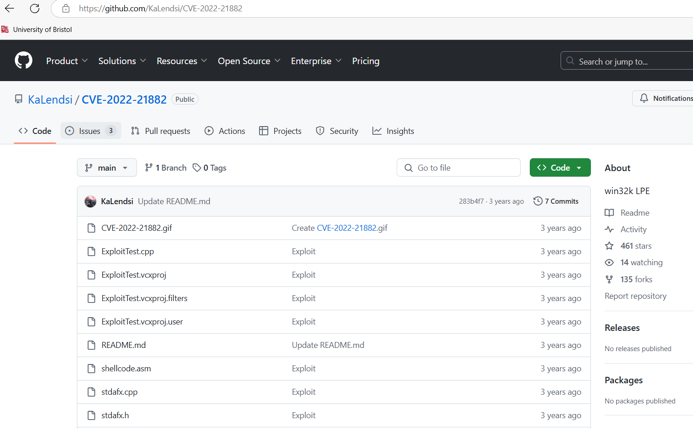Open the main branch selector dropdown
The width and height of the screenshot is (693, 429).
click(x=107, y=168)
